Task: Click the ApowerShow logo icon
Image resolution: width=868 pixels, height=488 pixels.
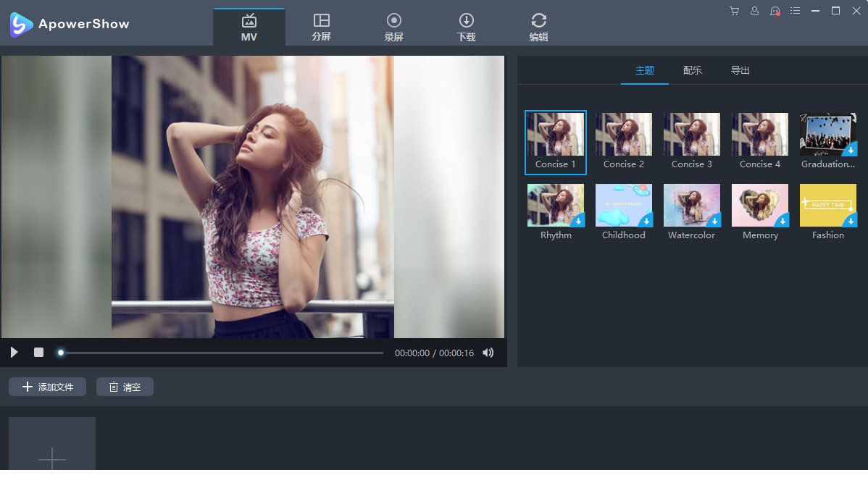Action: (21, 25)
